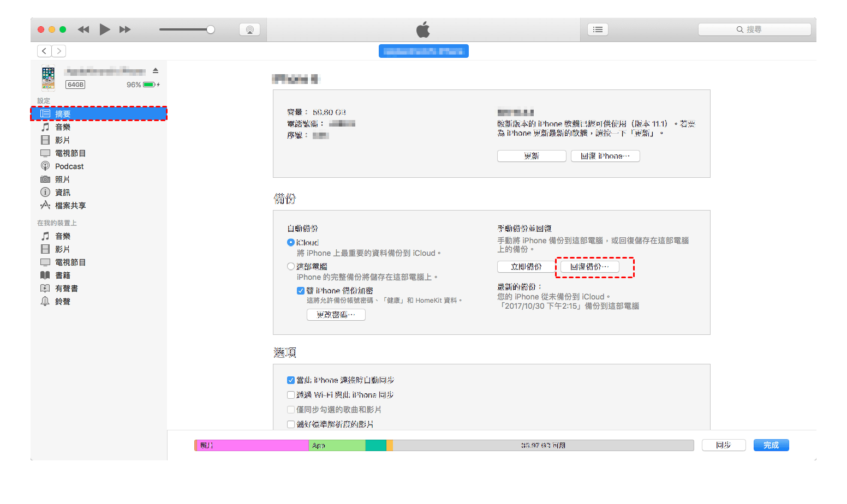Click the 更新 update button
Viewport: 847px width, 504px height.
coord(532,156)
